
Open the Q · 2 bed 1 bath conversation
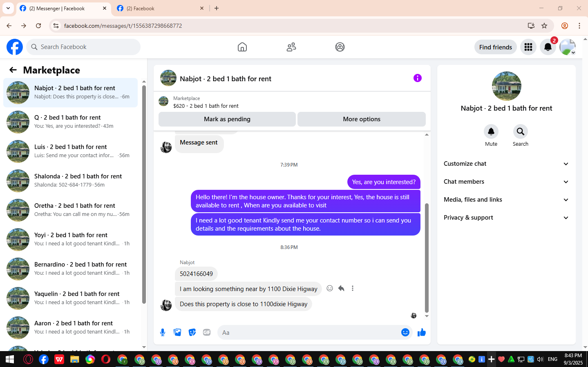(70, 122)
